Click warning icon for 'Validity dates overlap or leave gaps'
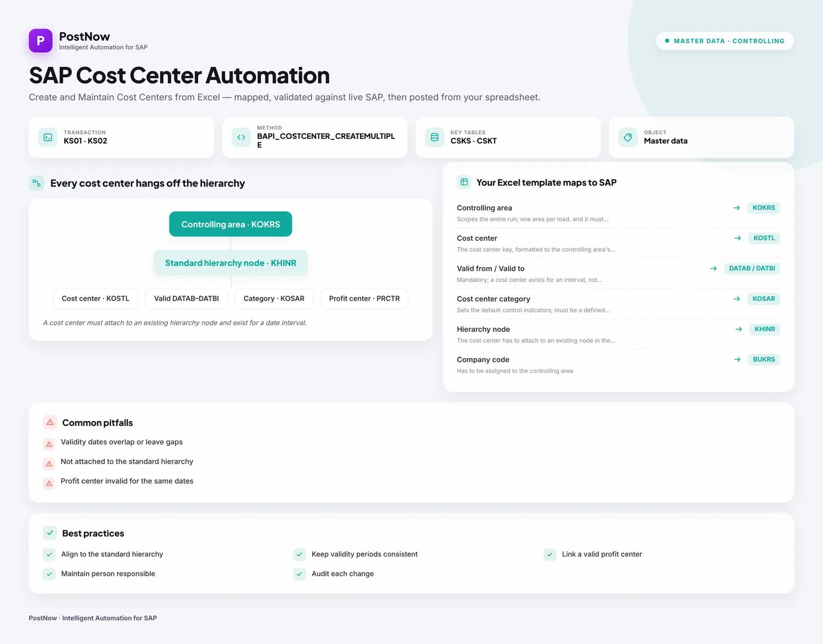Image resolution: width=823 pixels, height=644 pixels. 49,444
